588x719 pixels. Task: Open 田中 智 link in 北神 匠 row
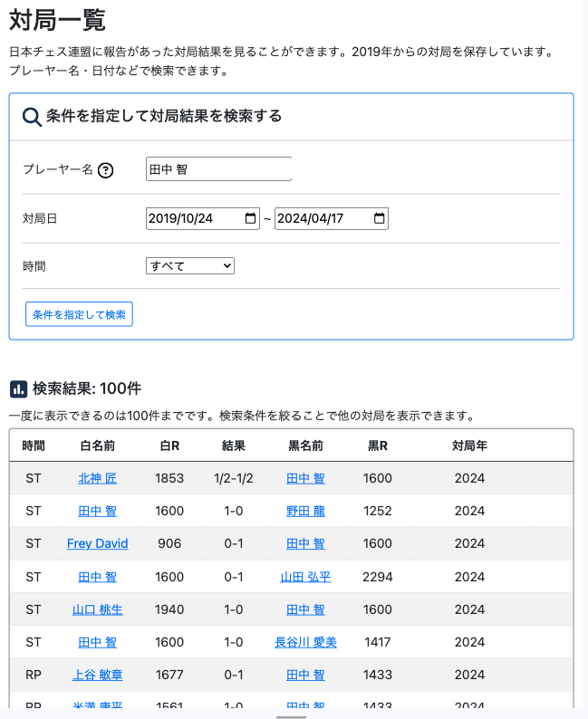(305, 478)
